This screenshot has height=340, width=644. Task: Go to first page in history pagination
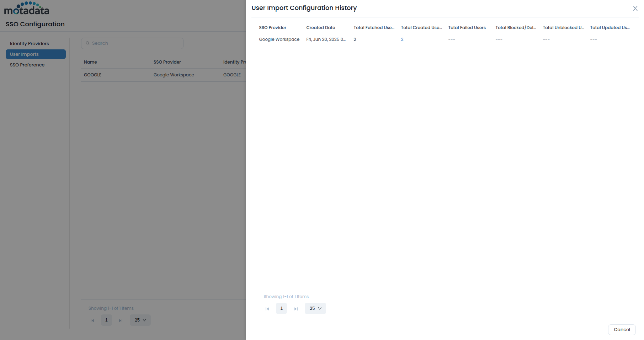click(267, 309)
